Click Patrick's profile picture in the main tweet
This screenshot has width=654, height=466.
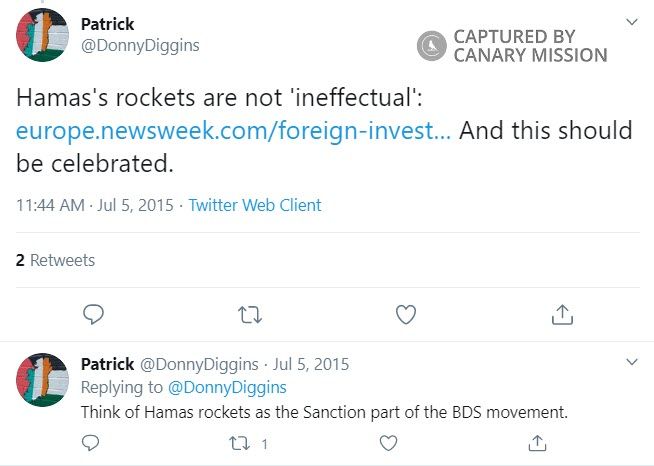click(x=43, y=37)
